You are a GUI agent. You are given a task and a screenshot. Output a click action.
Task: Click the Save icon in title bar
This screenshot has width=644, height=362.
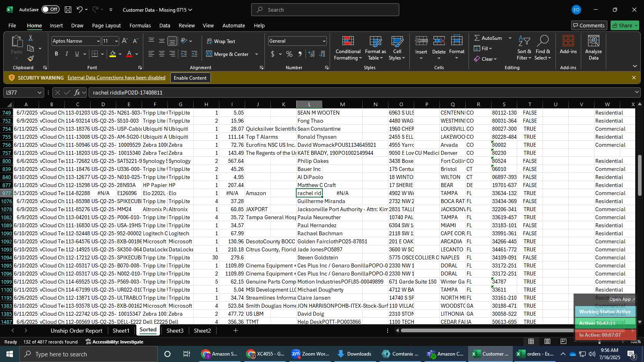tap(68, 10)
